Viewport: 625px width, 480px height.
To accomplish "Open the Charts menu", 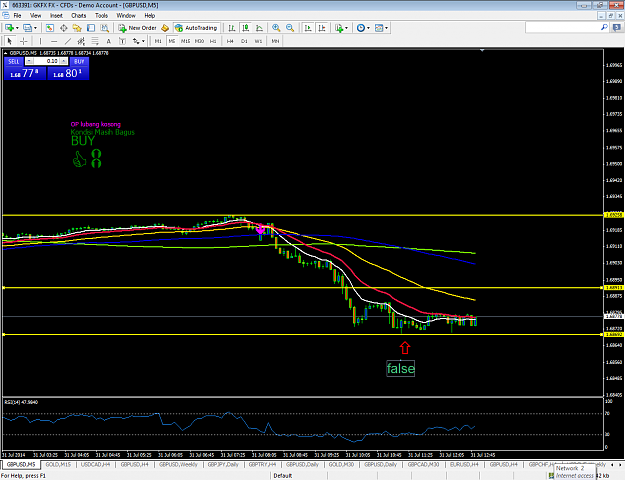I will click(x=79, y=16).
